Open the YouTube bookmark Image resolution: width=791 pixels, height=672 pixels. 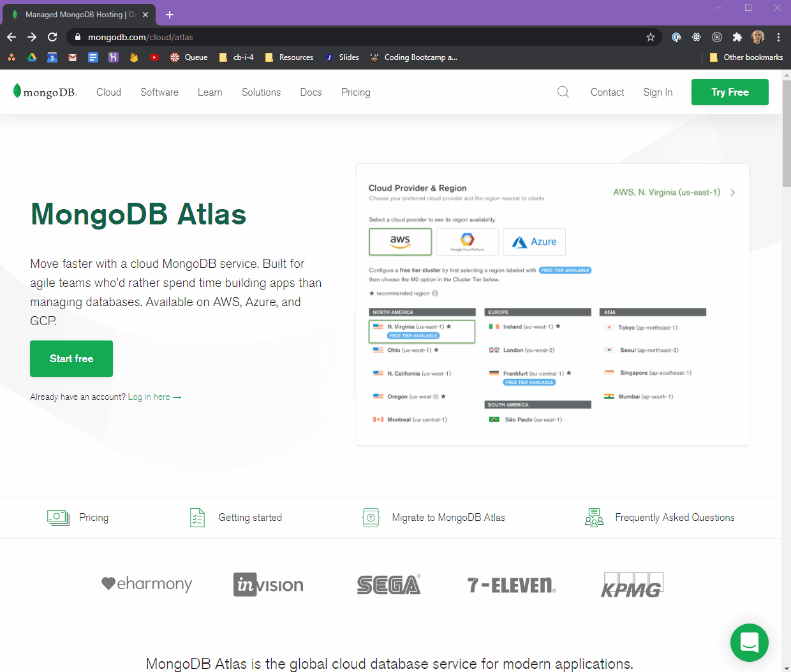click(x=154, y=57)
